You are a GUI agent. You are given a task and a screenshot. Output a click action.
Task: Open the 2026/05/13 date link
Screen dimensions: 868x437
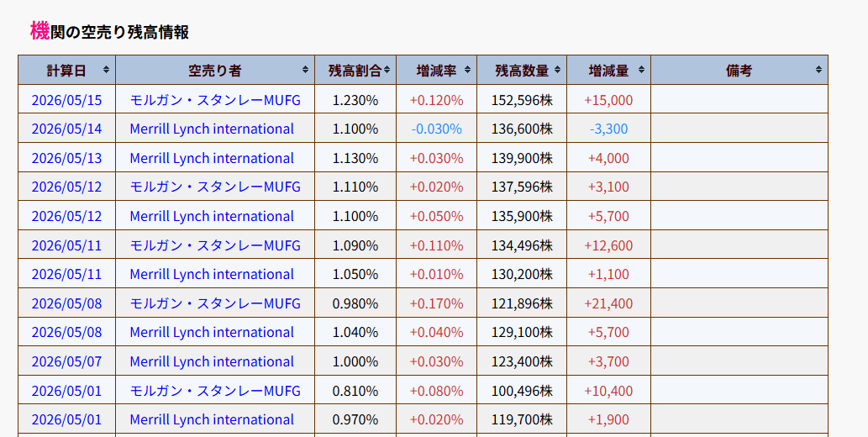point(66,158)
